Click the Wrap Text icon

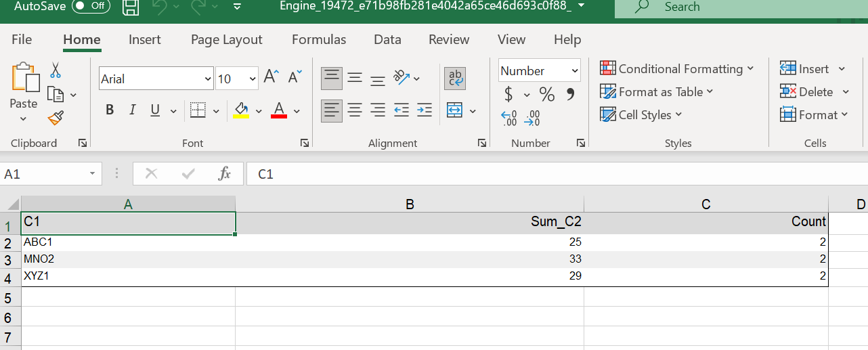pos(454,78)
